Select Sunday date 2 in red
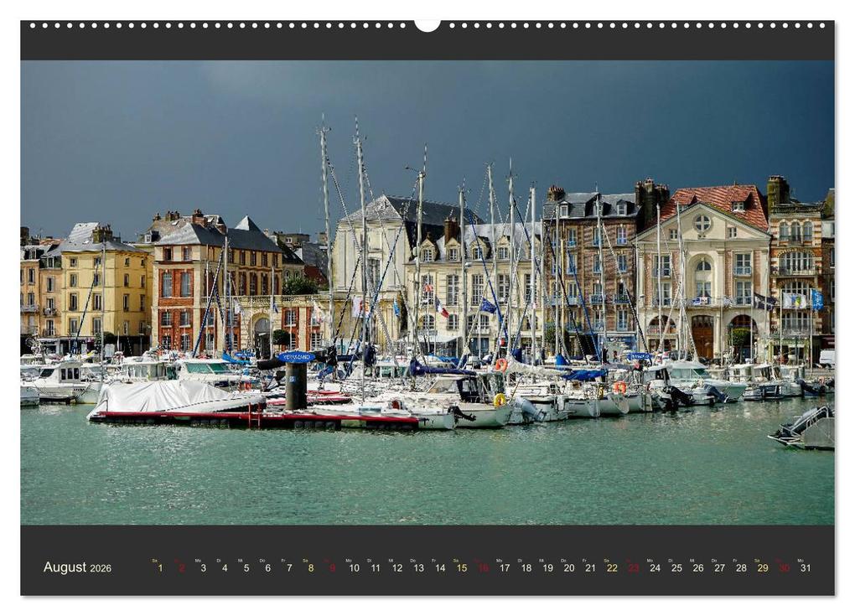855x616 pixels. (x=182, y=568)
